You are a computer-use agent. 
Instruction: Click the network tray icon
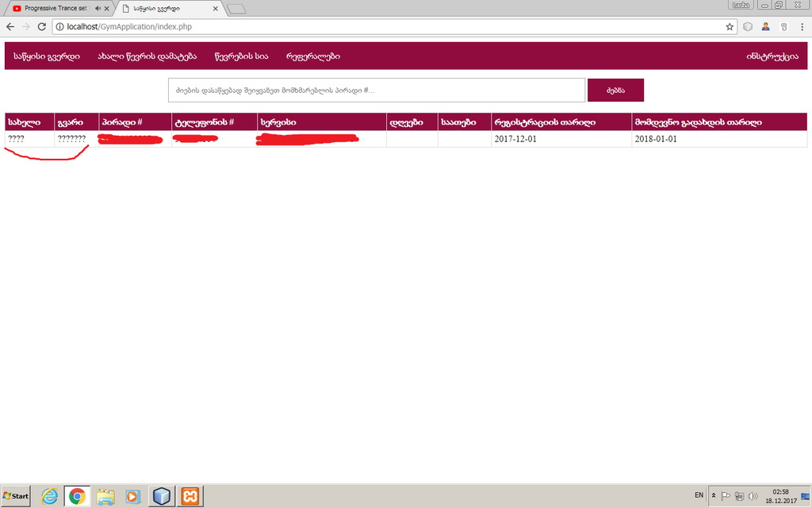click(x=740, y=496)
